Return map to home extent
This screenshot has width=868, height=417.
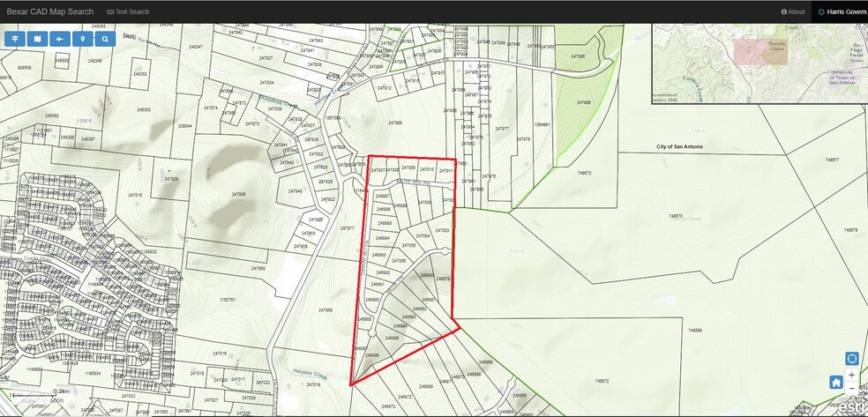tap(835, 382)
